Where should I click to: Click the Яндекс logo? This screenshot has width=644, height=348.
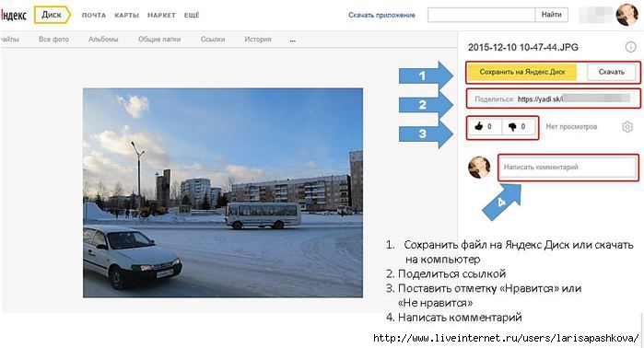click(x=13, y=15)
